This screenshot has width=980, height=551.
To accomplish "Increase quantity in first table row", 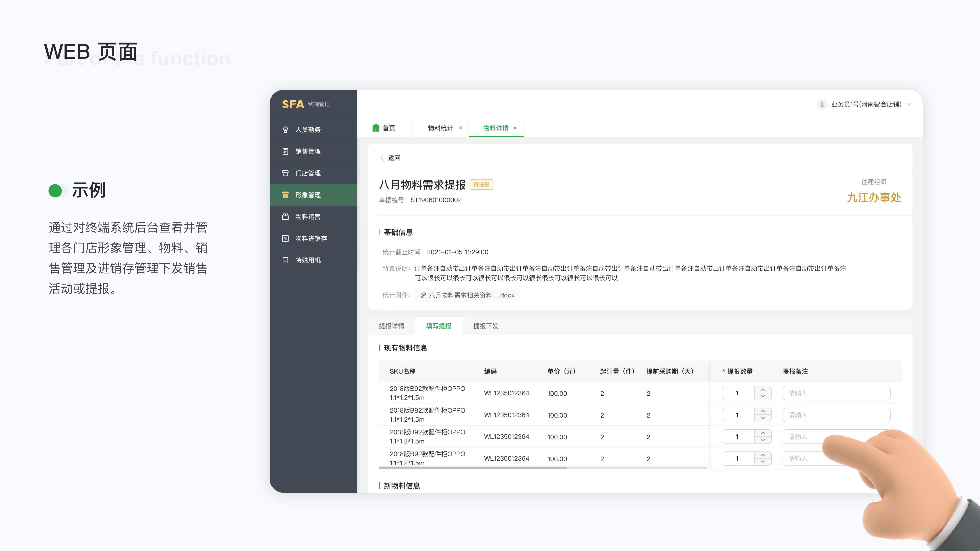I will pos(763,390).
